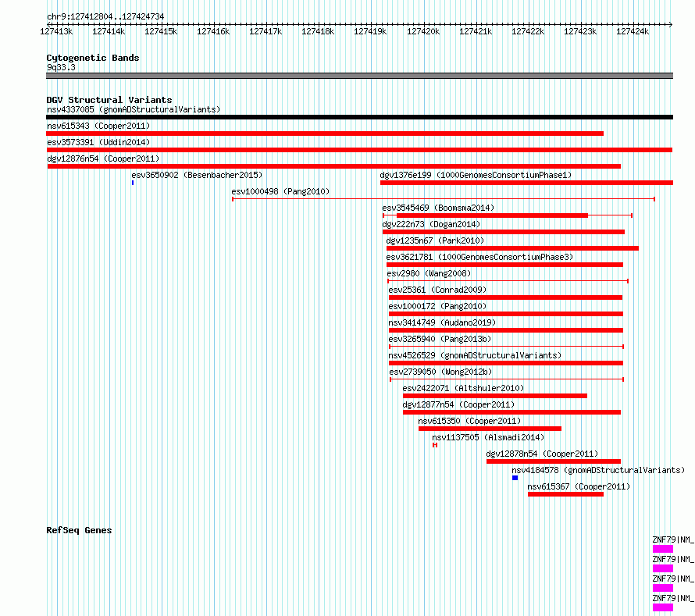Select the first ZNF79 magenta gene block
695x616 pixels.
[x=663, y=549]
